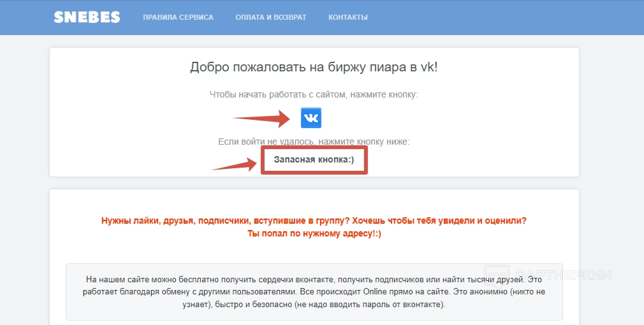Click the SNEBES logo in the header

87,17
